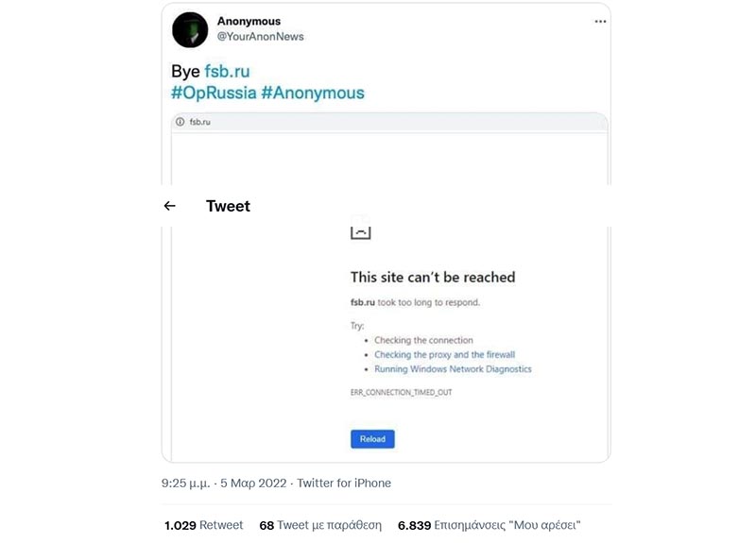Click the Tweet header title
The height and width of the screenshot is (543, 756).
point(228,206)
